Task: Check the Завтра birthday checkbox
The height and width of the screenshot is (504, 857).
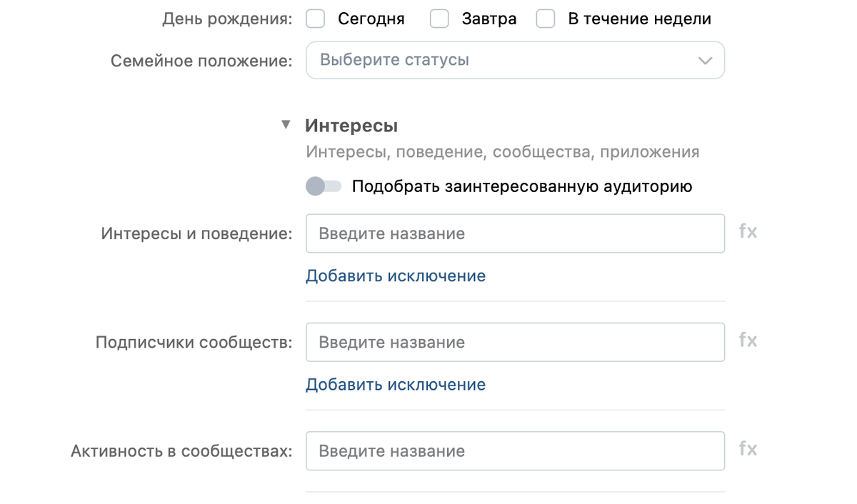Action: [439, 19]
